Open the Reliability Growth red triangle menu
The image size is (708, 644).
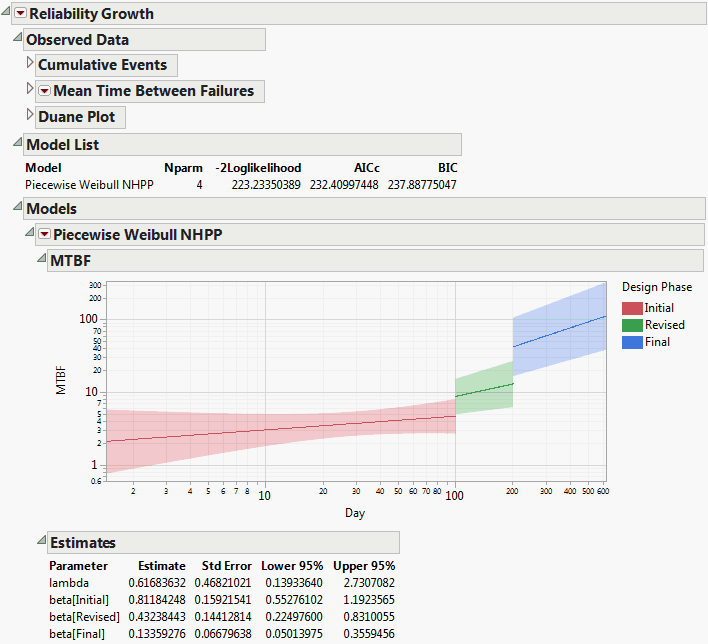(20, 14)
